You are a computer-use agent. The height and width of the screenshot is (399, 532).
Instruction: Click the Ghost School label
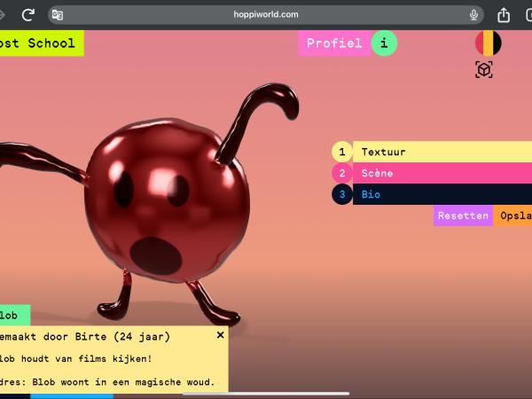(x=40, y=43)
